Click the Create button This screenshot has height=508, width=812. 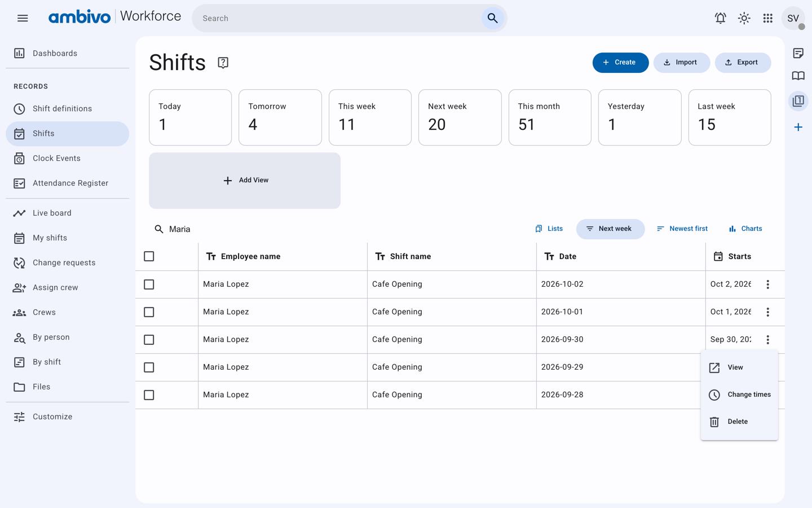620,63
